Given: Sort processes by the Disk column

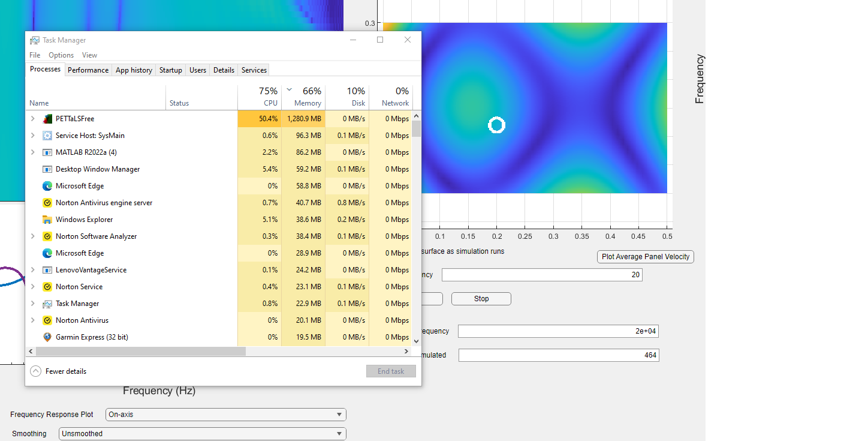Looking at the screenshot, I should click(x=347, y=97).
